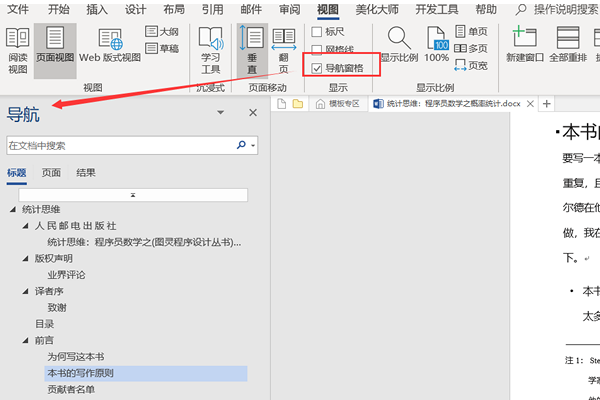Viewport: 600px width, 400px height.
Task: Jump to 贡献者名单 heading
Action: (x=71, y=389)
